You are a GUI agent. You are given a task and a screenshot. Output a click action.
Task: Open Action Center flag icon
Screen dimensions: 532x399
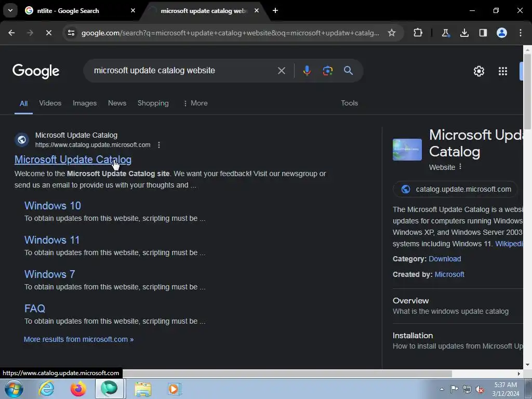(x=454, y=389)
